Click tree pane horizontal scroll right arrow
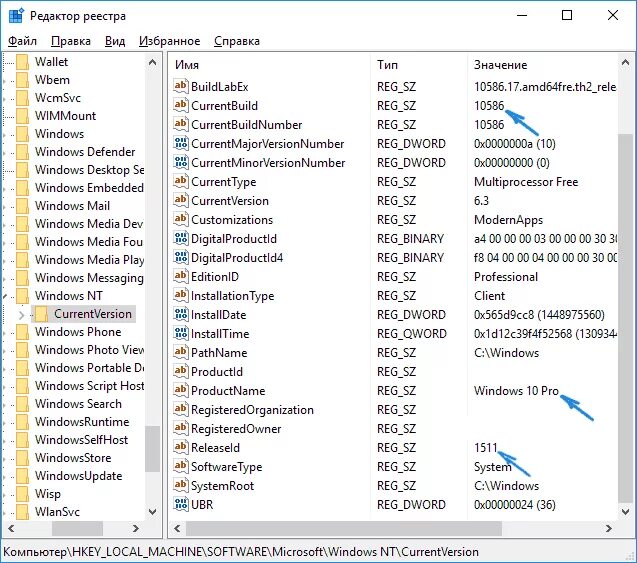Image resolution: width=637 pixels, height=563 pixels. pyautogui.click(x=136, y=528)
